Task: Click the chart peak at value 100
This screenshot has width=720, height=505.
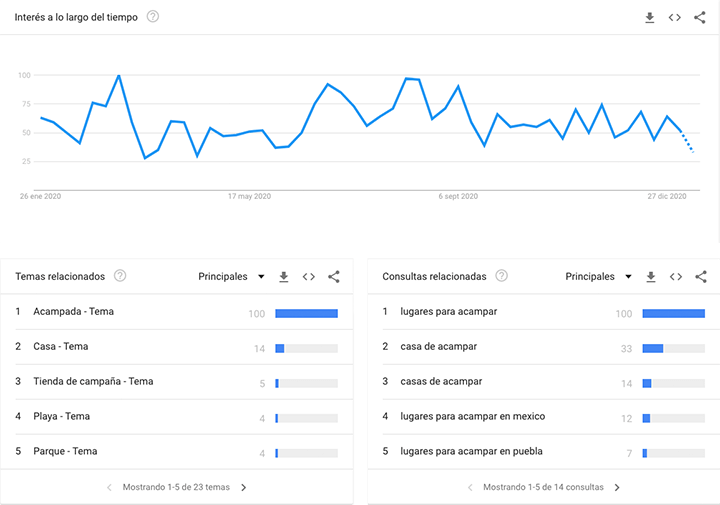Action: tap(119, 75)
